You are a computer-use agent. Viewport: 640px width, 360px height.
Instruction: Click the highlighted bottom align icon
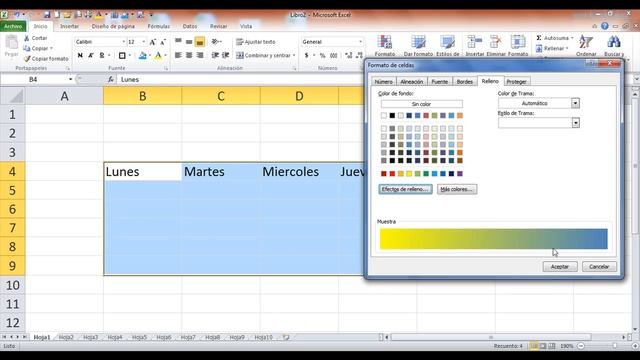coord(200,42)
